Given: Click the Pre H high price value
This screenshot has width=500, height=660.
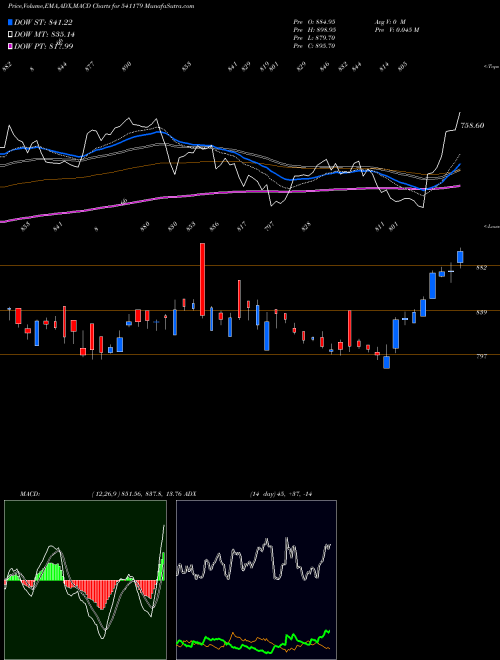Looking at the screenshot, I should click(x=314, y=30).
